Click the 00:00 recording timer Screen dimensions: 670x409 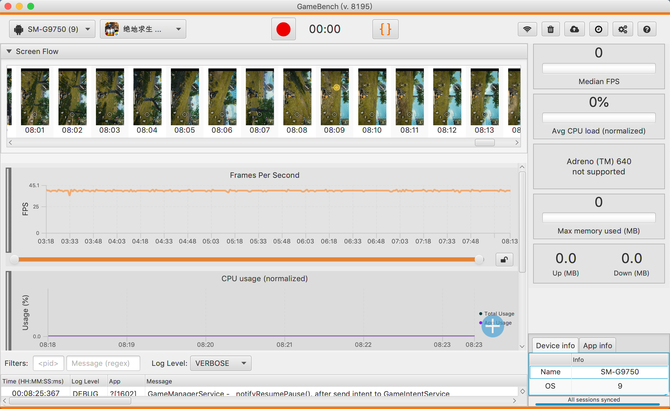[325, 29]
